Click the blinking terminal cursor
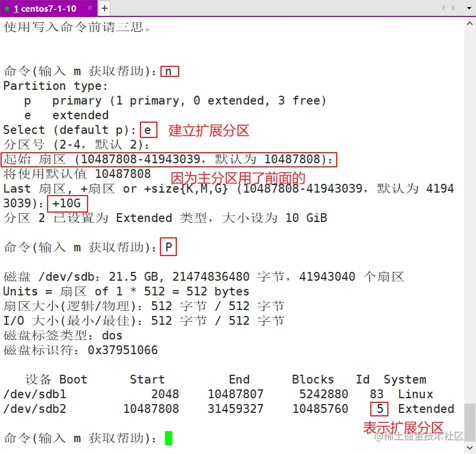Image resolution: width=476 pixels, height=454 pixels. point(169,438)
